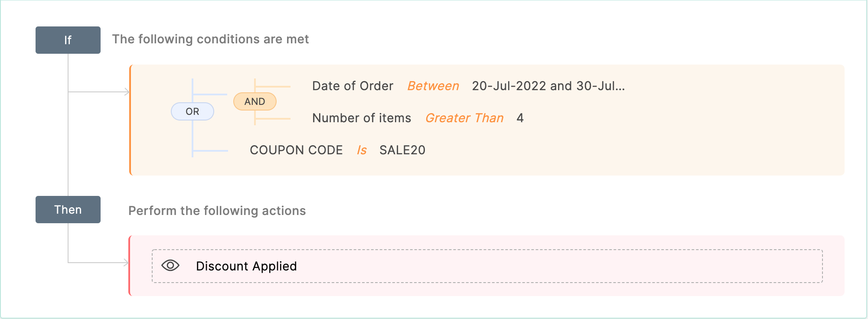Image resolution: width=868 pixels, height=319 pixels.
Task: Select the Then block label
Action: tap(68, 210)
